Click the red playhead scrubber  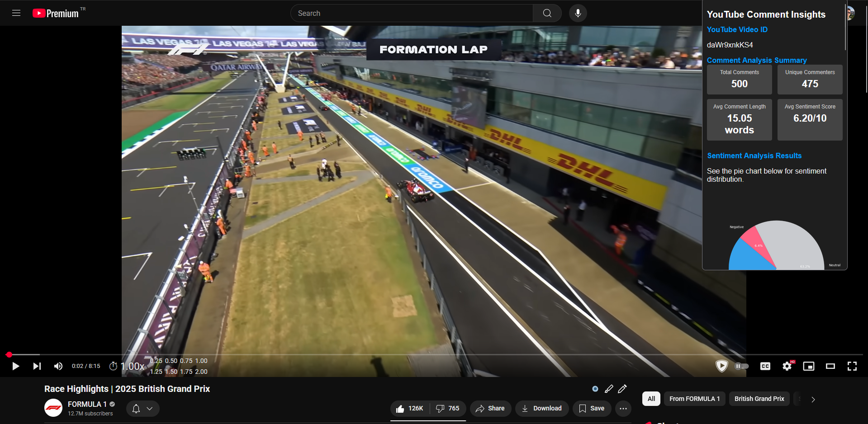[9, 355]
